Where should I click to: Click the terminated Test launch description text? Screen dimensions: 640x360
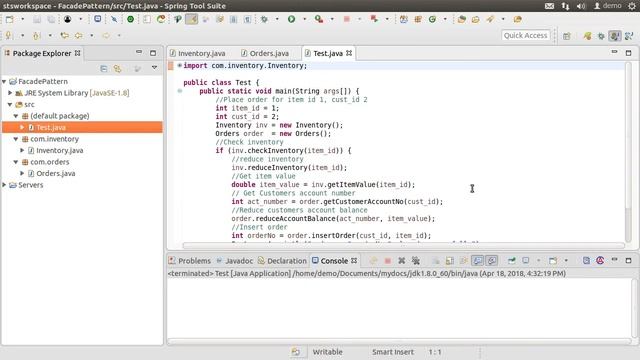coord(367,273)
